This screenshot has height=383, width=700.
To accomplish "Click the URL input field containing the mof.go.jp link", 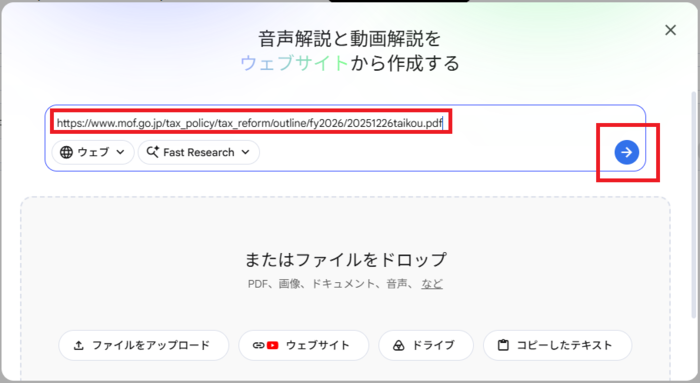I will 250,123.
